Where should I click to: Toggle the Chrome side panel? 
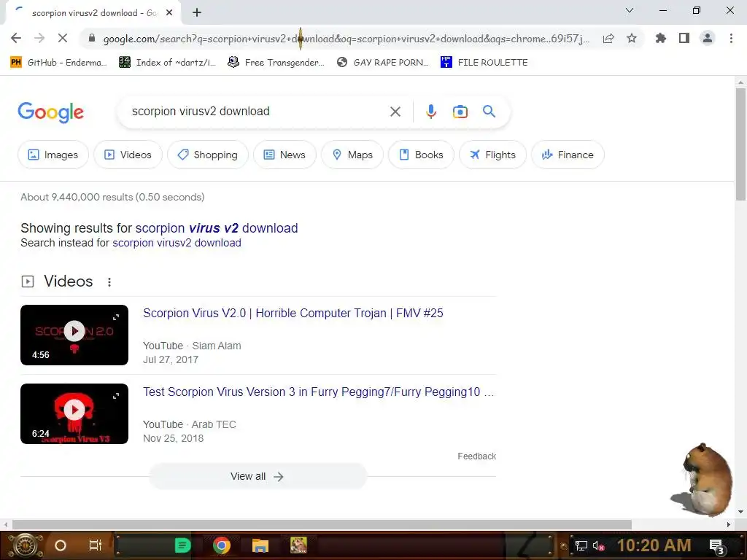point(684,38)
